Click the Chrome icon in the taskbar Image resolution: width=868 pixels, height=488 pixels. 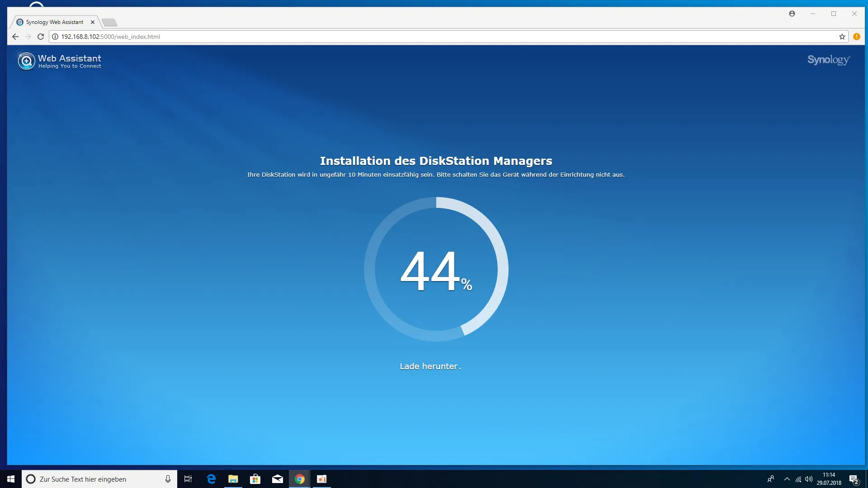pyautogui.click(x=300, y=479)
